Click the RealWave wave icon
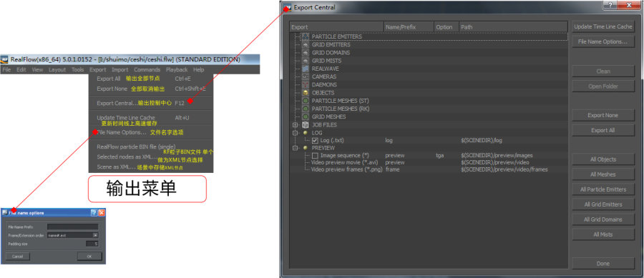Image resolution: width=644 pixels, height=278 pixels. (305, 69)
